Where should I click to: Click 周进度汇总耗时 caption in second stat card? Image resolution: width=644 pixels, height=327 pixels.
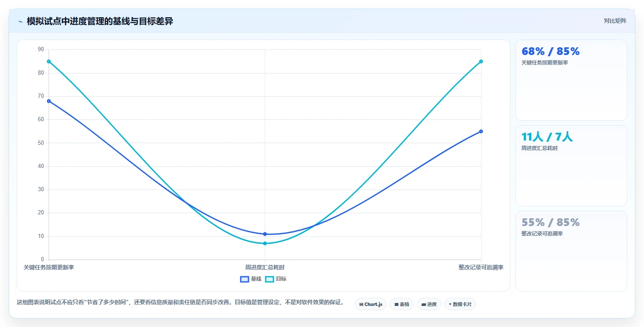click(x=540, y=148)
